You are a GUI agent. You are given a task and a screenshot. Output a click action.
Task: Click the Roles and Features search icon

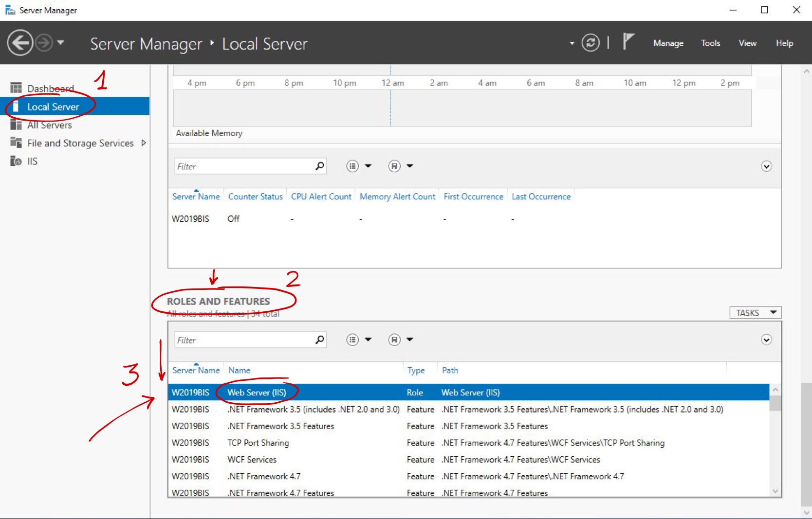point(319,340)
